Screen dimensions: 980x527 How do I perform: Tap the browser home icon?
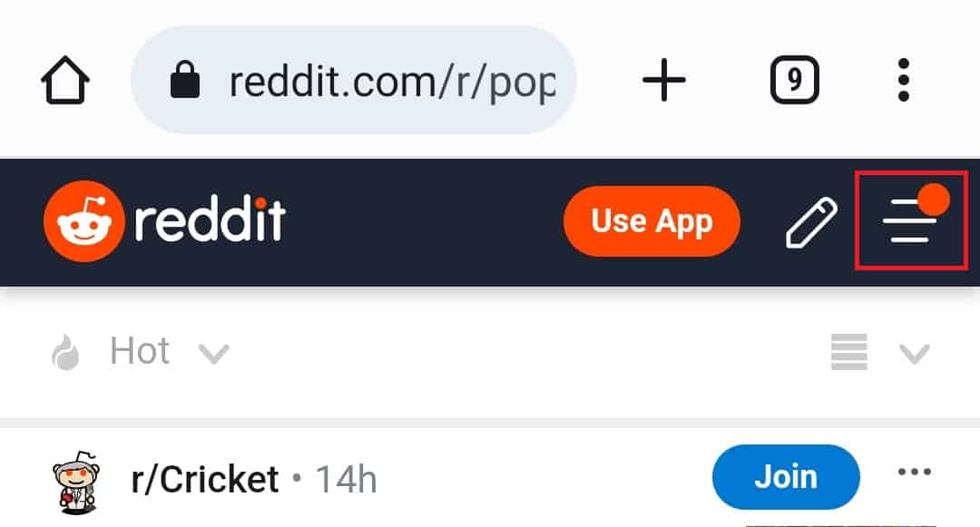(x=65, y=80)
